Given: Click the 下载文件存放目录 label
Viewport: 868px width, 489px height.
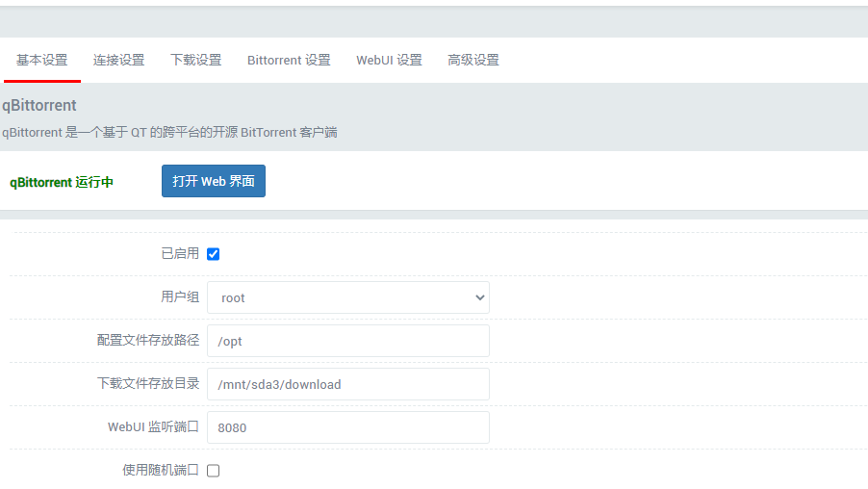Looking at the screenshot, I should pyautogui.click(x=148, y=383).
